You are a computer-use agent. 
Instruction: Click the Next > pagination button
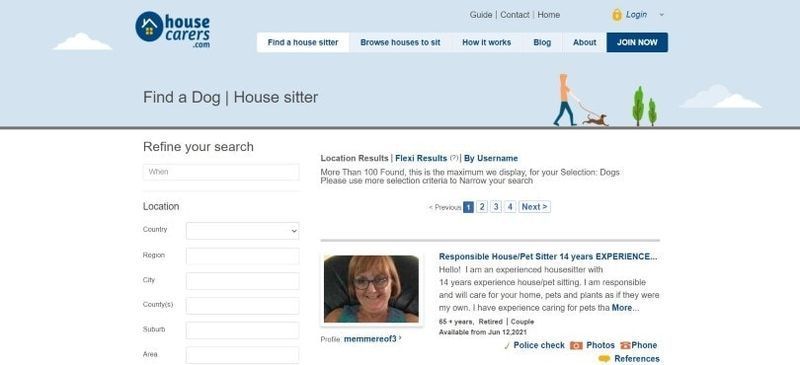[x=534, y=207]
